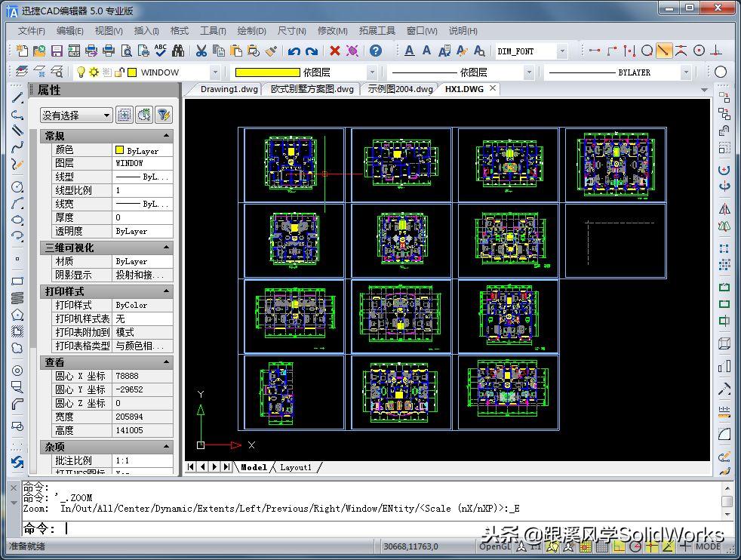741x560 pixels.
Task: Open the layer properties manager icon
Action: [x=21, y=72]
